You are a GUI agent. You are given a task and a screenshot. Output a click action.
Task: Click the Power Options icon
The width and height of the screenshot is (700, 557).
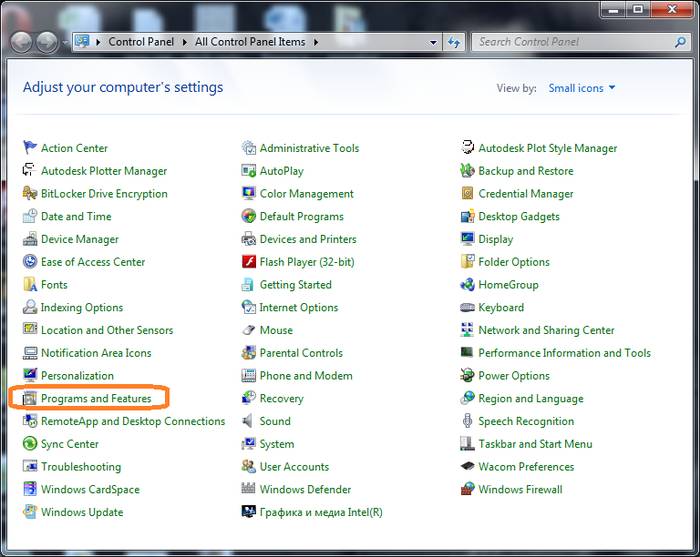[467, 376]
